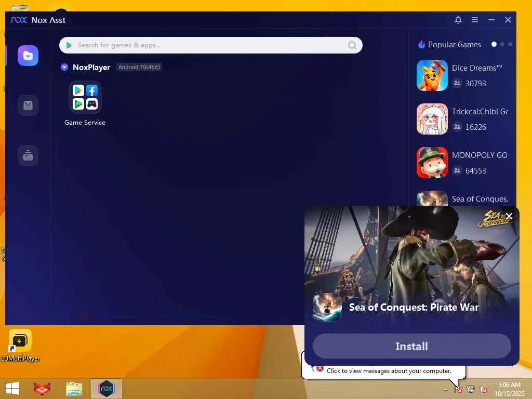This screenshot has height=399, width=532.
Task: Click the Android 7(64bit) tag
Action: [139, 67]
